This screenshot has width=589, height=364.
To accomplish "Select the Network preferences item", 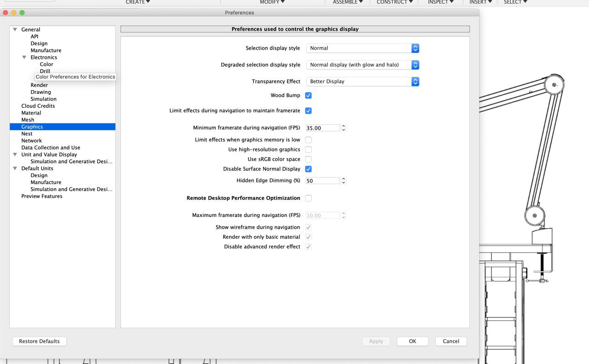I will (32, 141).
